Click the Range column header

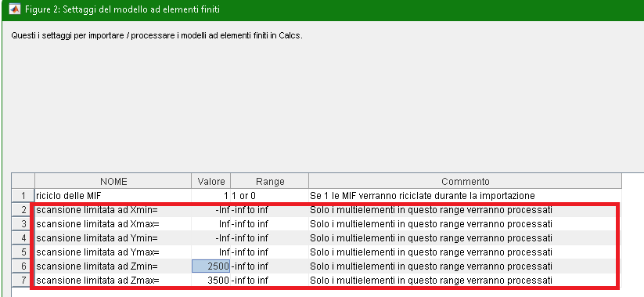270,181
